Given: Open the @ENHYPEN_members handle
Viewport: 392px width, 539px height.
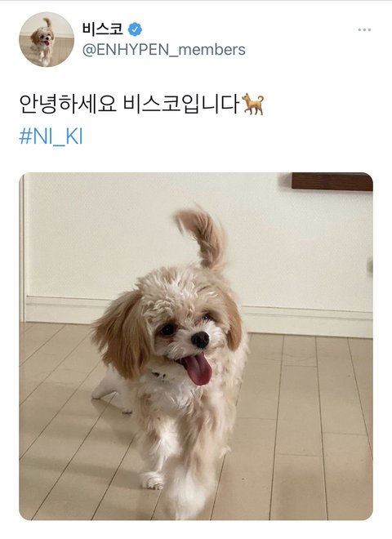Looking at the screenshot, I should point(163,50).
